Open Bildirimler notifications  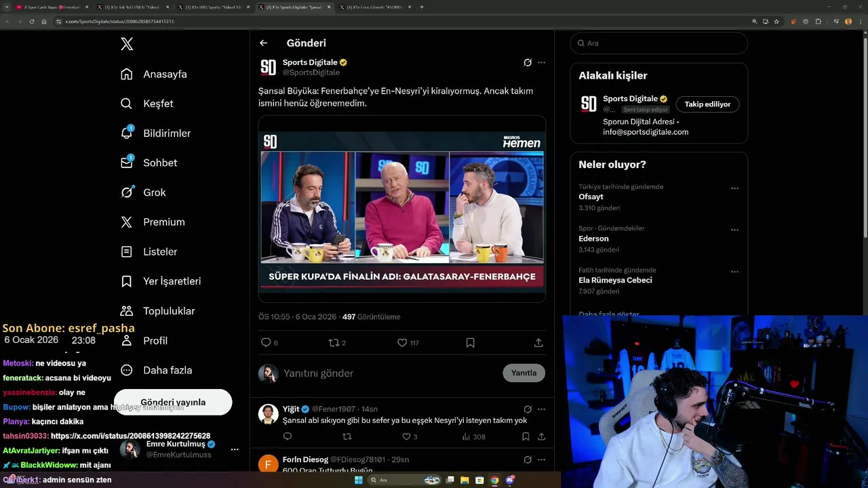coord(155,133)
